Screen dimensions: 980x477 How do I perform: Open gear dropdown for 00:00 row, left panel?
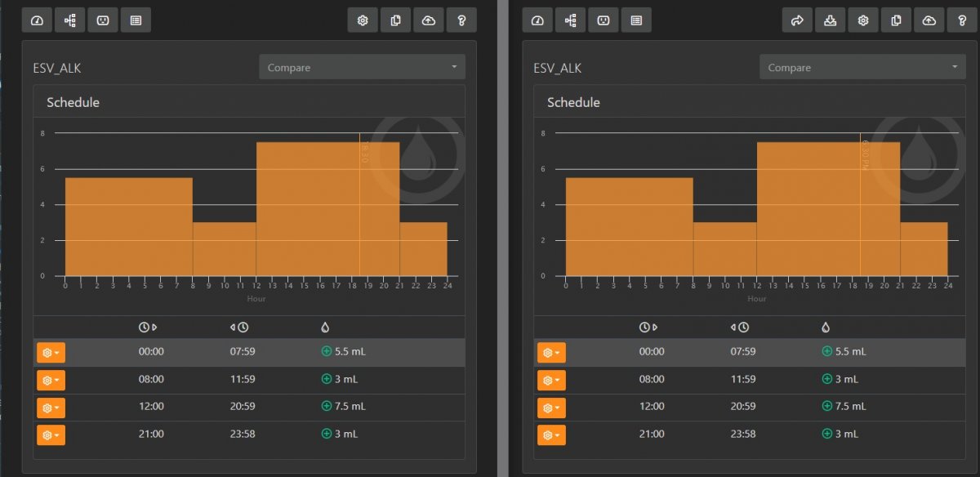pyautogui.click(x=51, y=353)
